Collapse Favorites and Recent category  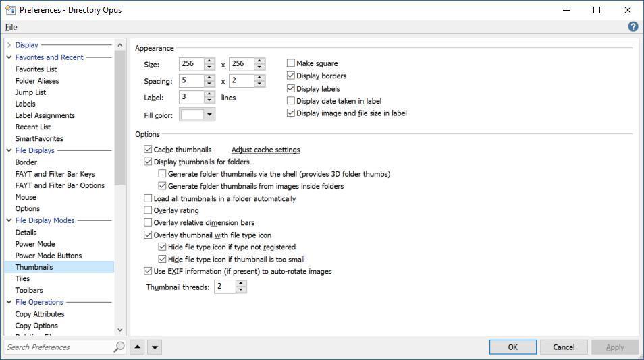[9, 57]
